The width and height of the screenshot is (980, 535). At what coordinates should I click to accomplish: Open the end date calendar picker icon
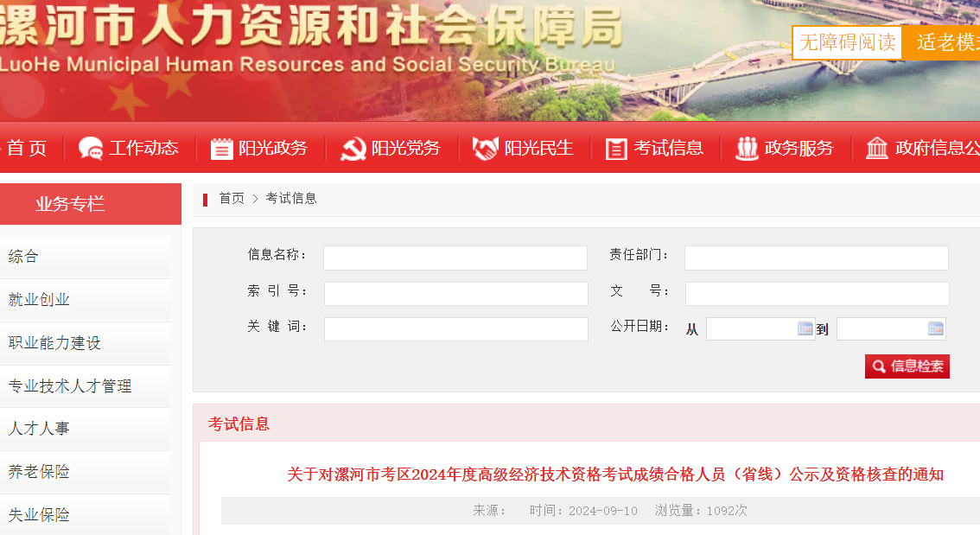936,328
